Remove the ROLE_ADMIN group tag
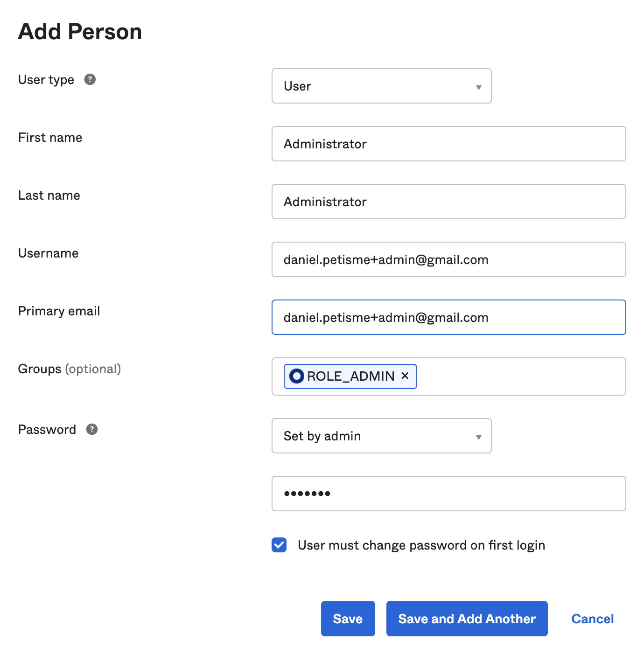644x655 pixels. point(405,376)
